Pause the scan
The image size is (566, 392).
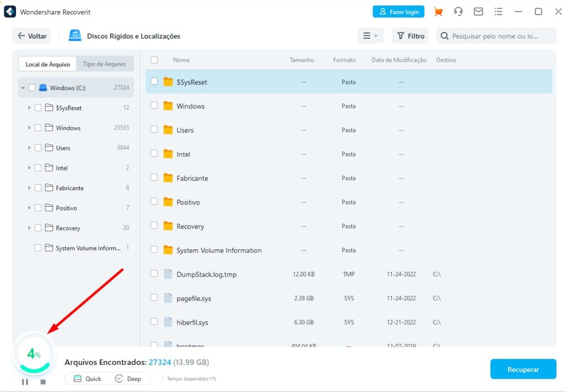25,381
